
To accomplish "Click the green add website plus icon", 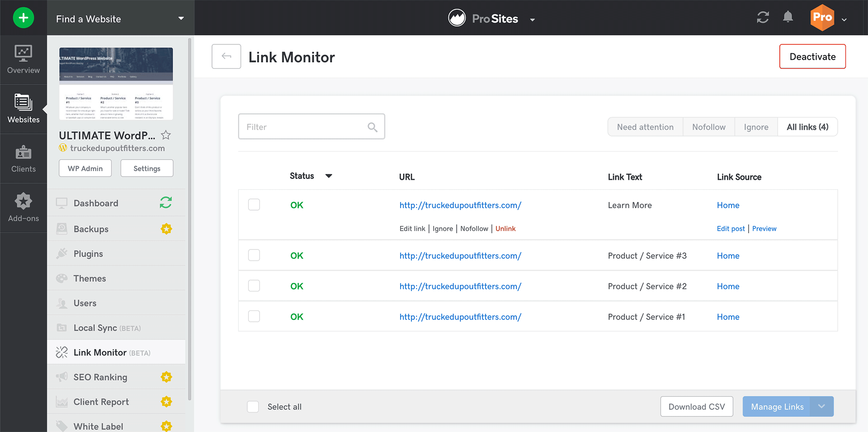I will point(24,18).
